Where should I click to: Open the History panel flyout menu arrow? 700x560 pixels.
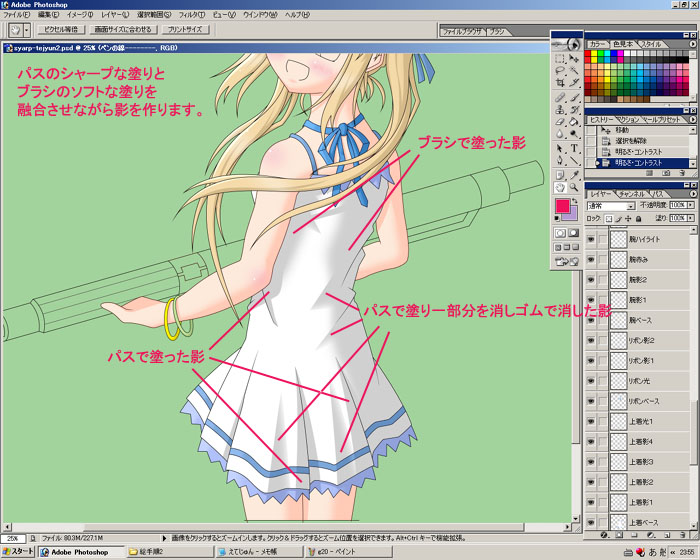coord(692,119)
